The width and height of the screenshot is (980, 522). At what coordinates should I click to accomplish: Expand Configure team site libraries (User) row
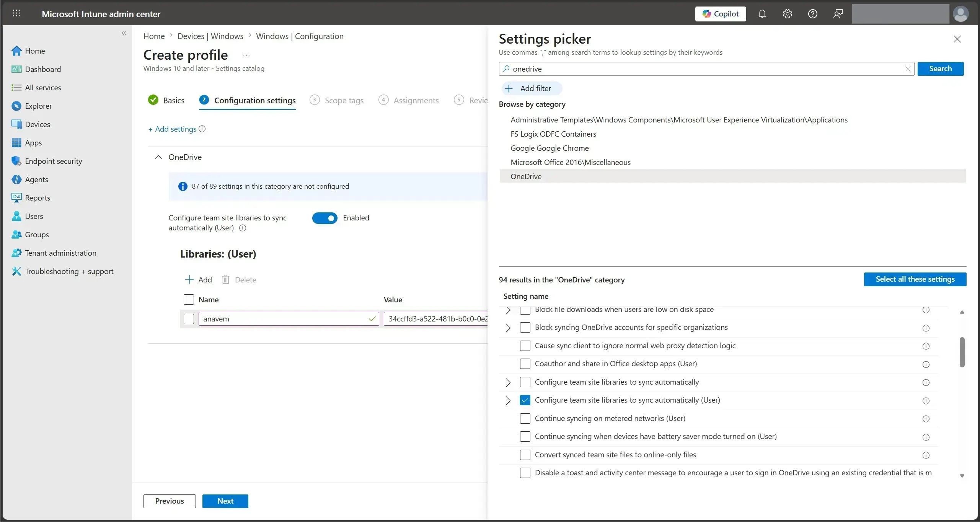tap(508, 401)
